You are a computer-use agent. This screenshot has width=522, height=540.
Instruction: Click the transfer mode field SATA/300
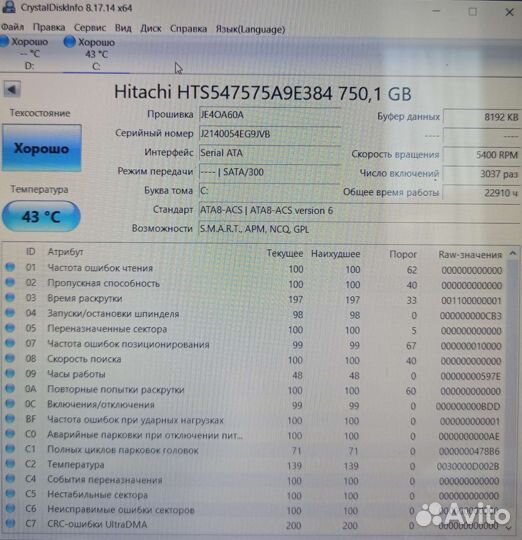click(x=269, y=172)
